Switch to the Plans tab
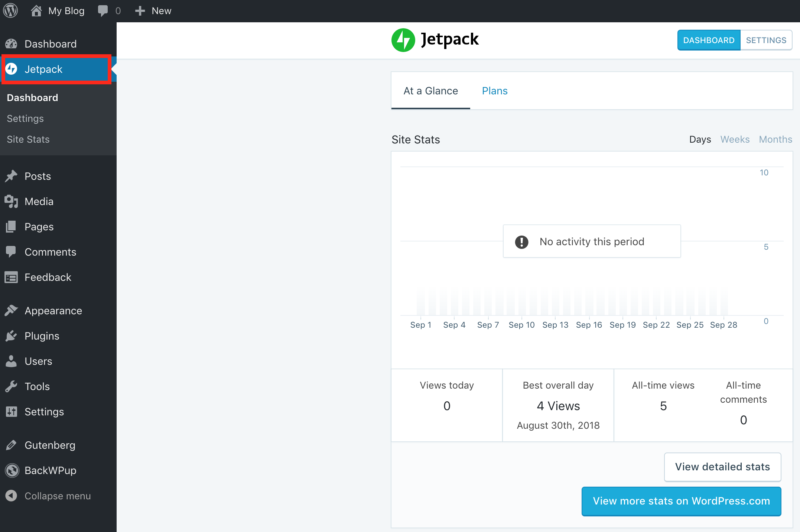Screen dimensions: 800x532 click(x=494, y=91)
